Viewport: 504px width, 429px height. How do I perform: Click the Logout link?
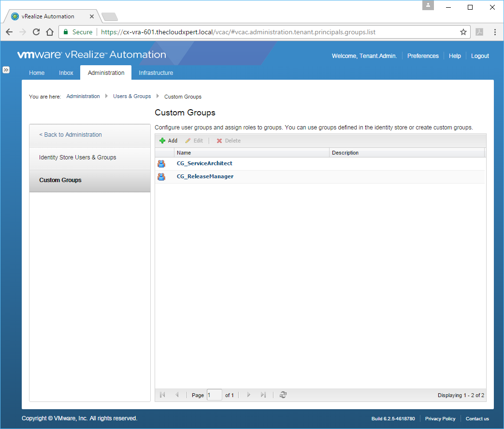point(480,56)
